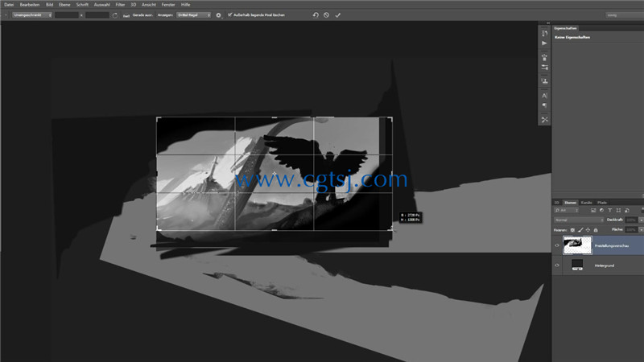This screenshot has width=644, height=362.
Task: Toggle delete pixels outside crop checkbox
Action: tap(230, 14)
